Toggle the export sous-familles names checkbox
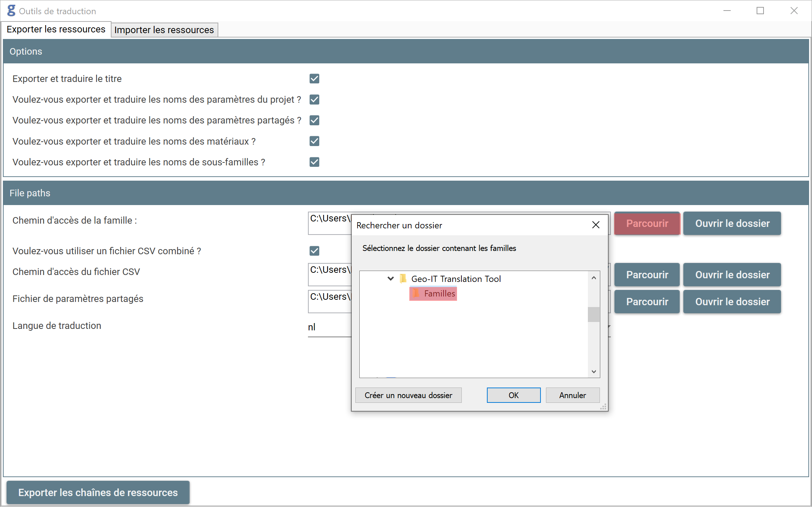This screenshot has height=507, width=812. pyautogui.click(x=314, y=162)
